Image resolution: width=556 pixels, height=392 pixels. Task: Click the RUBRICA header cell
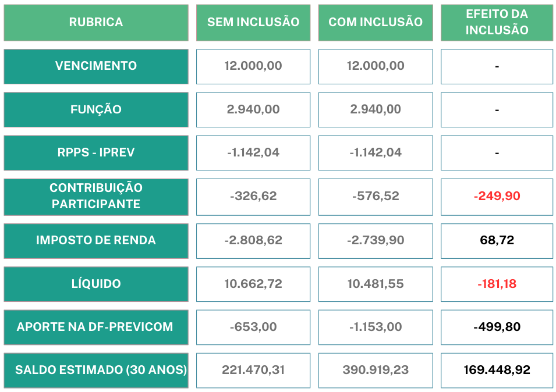point(96,23)
